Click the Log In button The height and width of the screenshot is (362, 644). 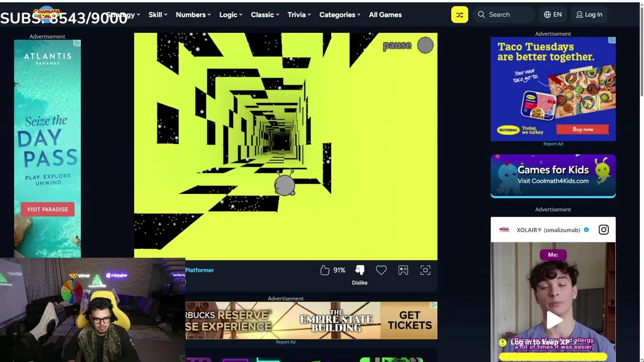tap(589, 15)
